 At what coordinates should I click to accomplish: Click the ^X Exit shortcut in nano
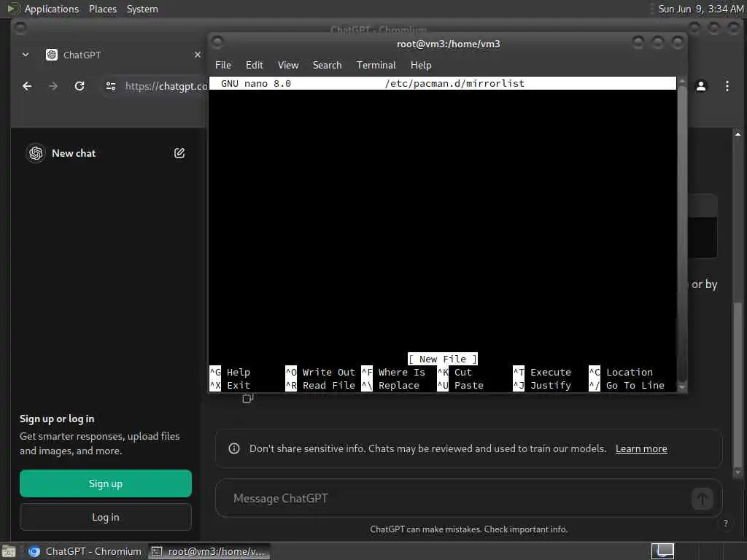coord(230,385)
